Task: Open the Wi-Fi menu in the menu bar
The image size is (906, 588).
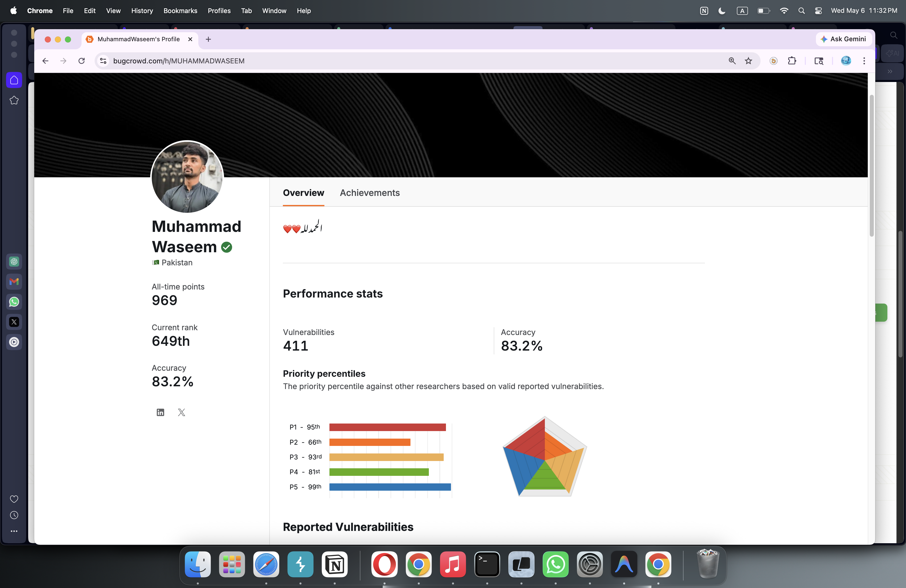Action: click(784, 11)
